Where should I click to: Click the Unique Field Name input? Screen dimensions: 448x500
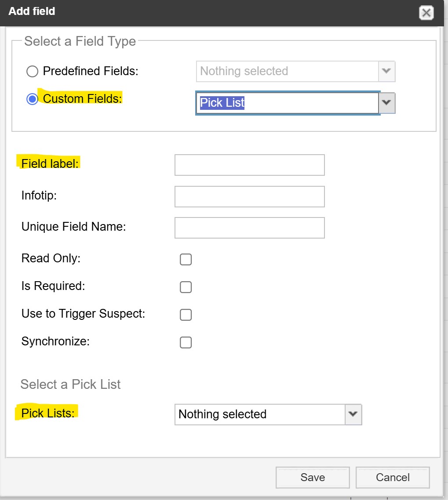tap(250, 228)
